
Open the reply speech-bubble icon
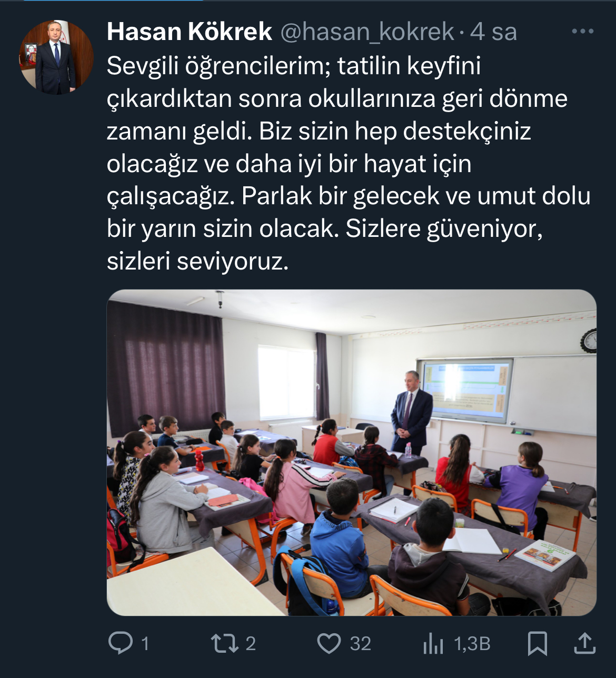121,643
